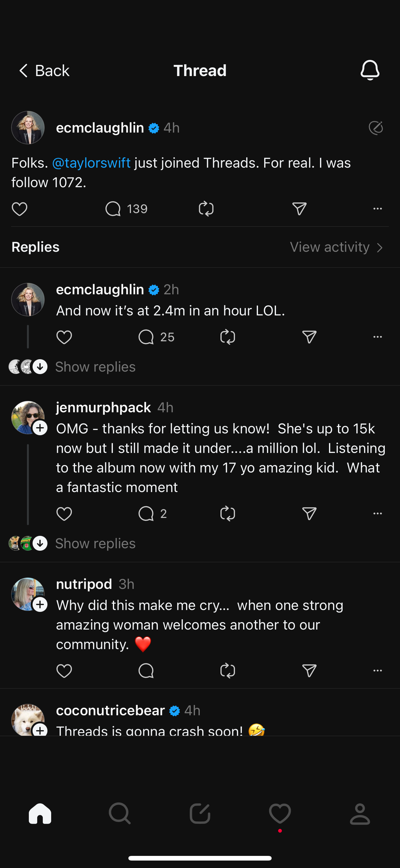Tap the notification bell icon
Viewport: 400px width, 868px height.
point(370,70)
